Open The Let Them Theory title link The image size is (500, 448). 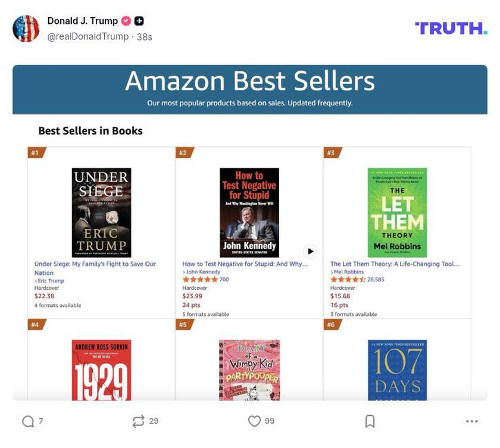[x=395, y=264]
